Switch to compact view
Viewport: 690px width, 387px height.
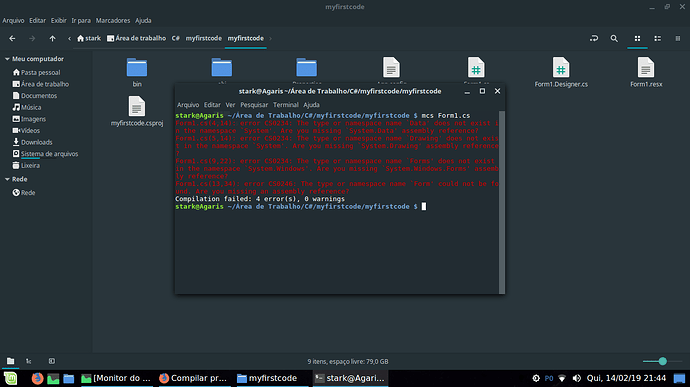tap(678, 38)
